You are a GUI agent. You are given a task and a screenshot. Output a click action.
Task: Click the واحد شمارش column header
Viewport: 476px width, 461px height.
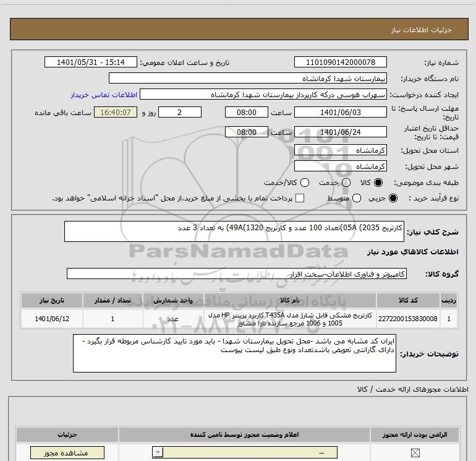172,300
